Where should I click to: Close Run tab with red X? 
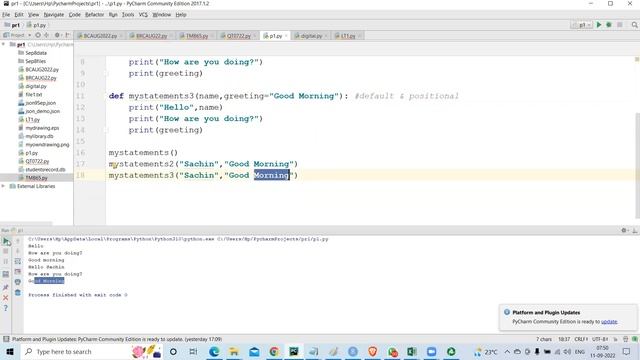[6, 298]
